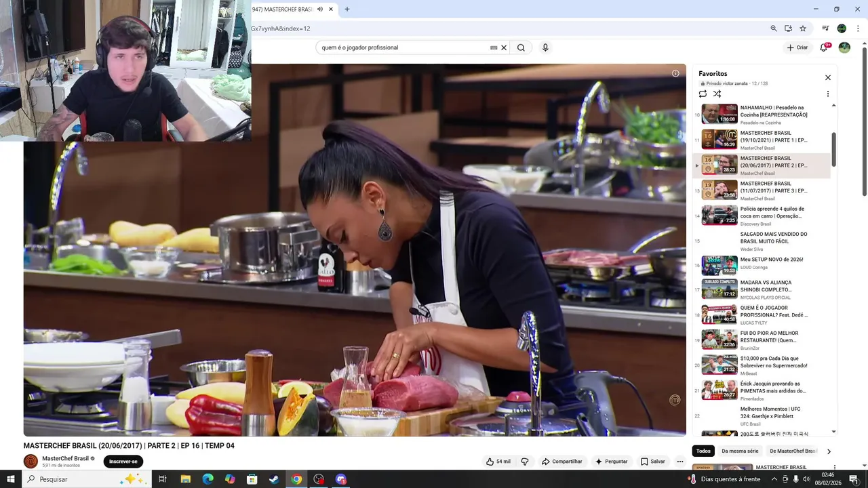Image resolution: width=868 pixels, height=488 pixels.
Task: Select the Da mesma série chip
Action: pos(740,451)
